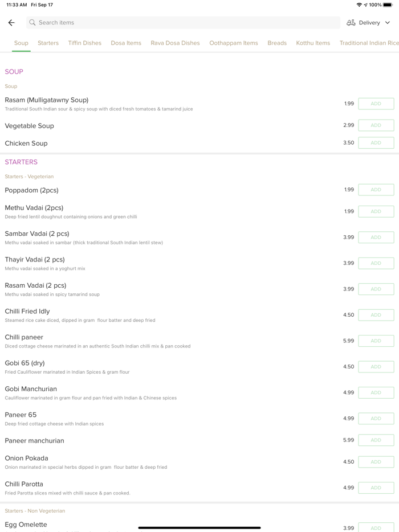The width and height of the screenshot is (399, 532).
Task: Select the Rava Dosa Dishes tab
Action: click(x=175, y=43)
